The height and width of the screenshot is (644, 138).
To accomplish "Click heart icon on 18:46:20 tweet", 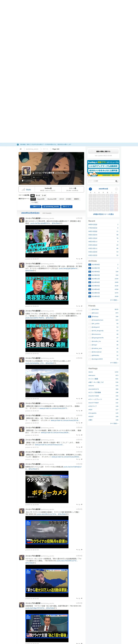I will pos(82,306).
